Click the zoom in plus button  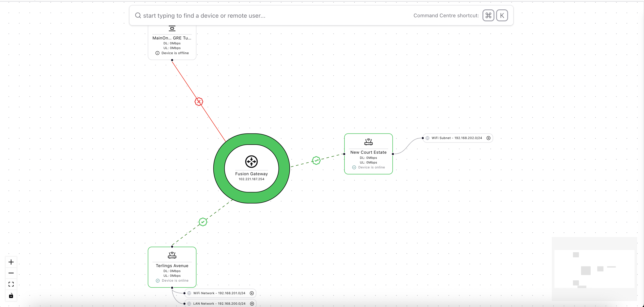(11, 262)
